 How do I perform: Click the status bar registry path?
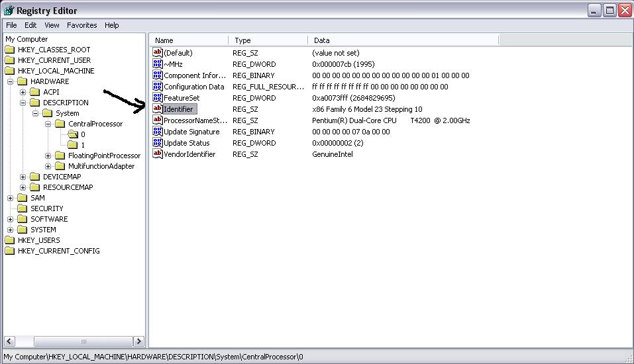[x=153, y=357]
